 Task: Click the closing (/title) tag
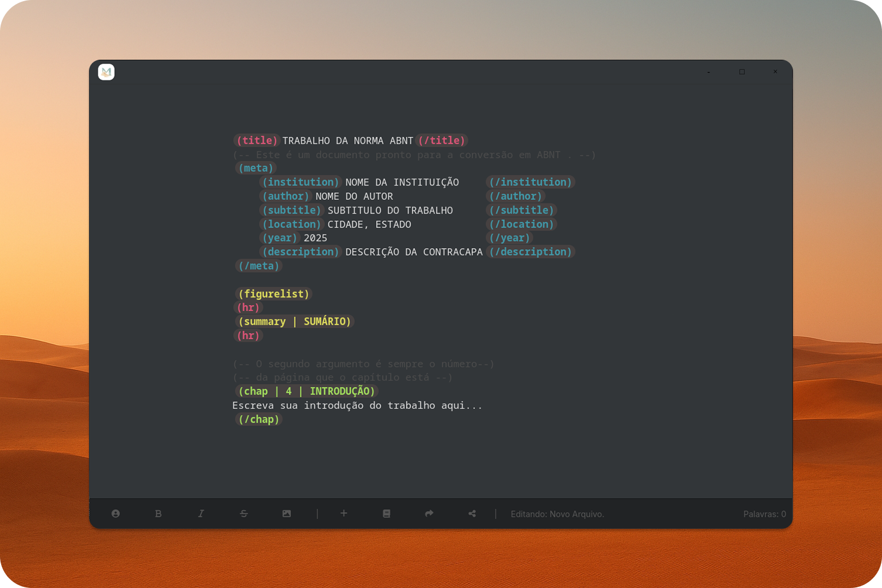point(442,141)
